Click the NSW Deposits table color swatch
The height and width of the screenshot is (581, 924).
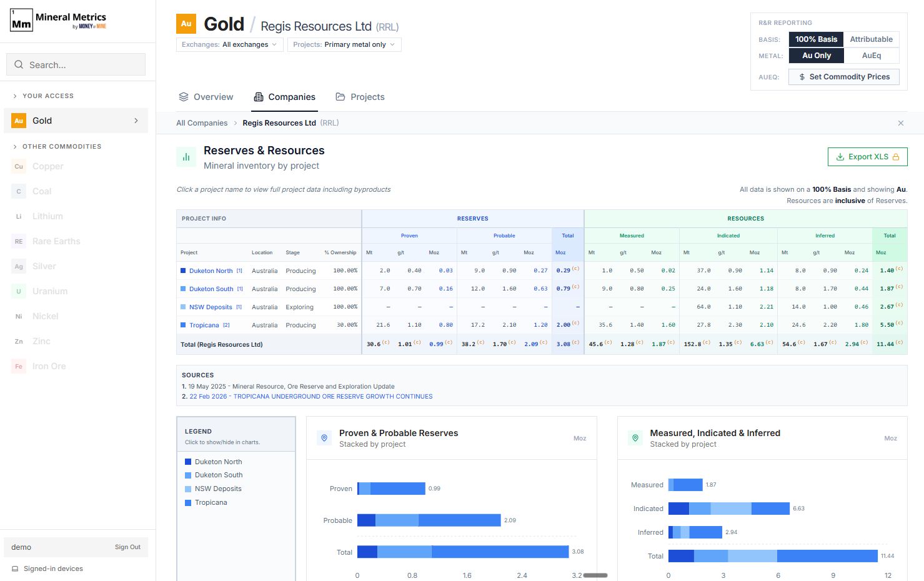[x=183, y=307]
